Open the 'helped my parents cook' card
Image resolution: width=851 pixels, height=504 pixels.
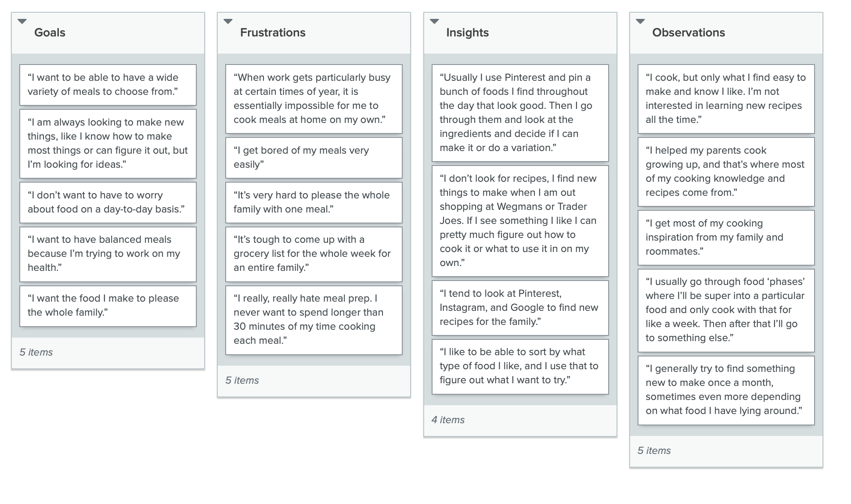tap(726, 172)
